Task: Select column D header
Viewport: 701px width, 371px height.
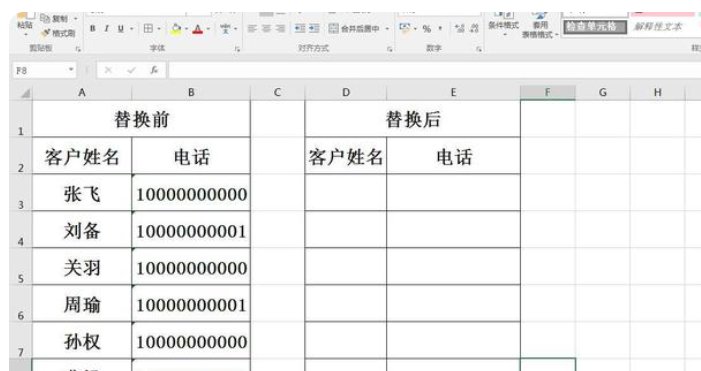Action: tap(346, 93)
